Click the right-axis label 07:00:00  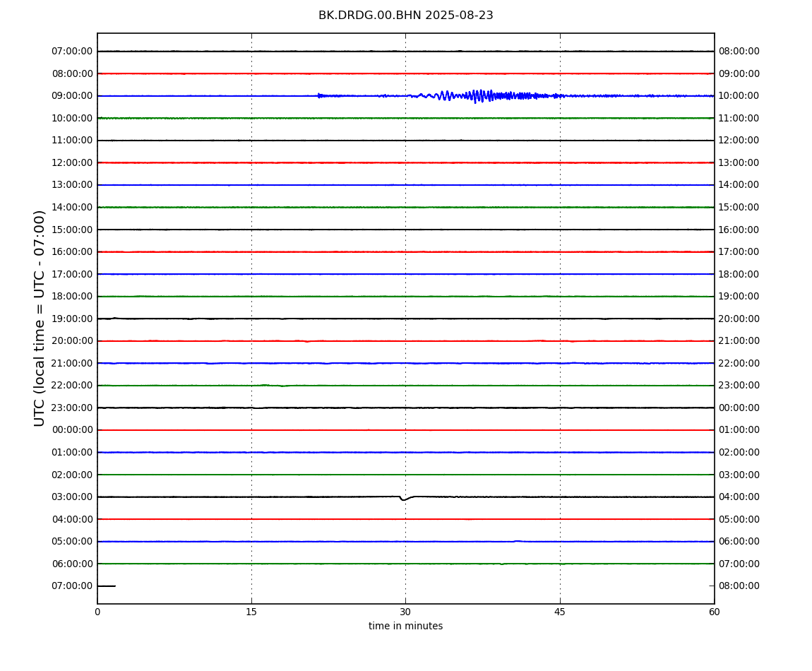pyautogui.click(x=739, y=564)
